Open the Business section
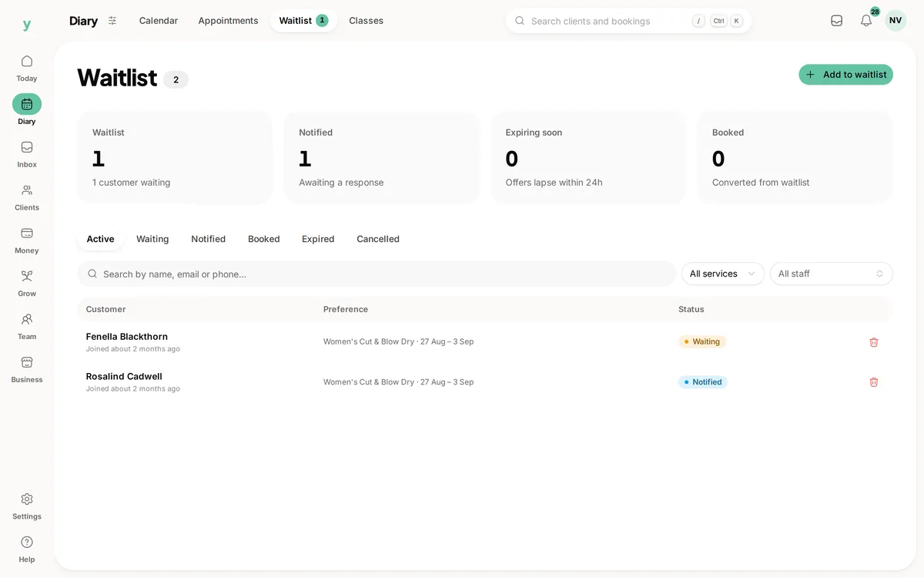This screenshot has width=924, height=578. point(27,370)
